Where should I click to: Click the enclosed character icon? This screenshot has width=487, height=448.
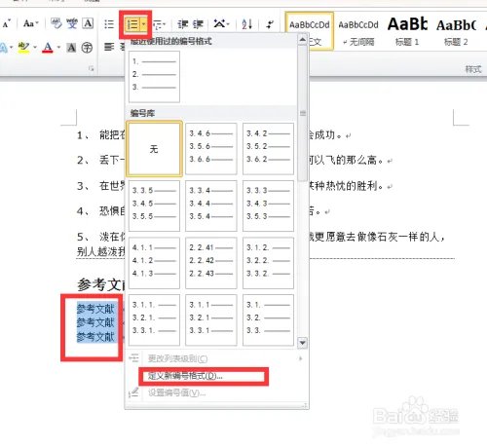(87, 48)
